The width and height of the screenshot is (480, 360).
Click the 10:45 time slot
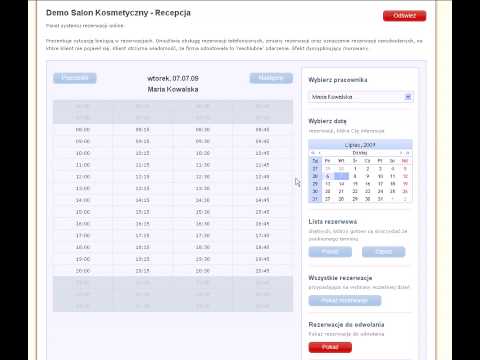click(263, 153)
